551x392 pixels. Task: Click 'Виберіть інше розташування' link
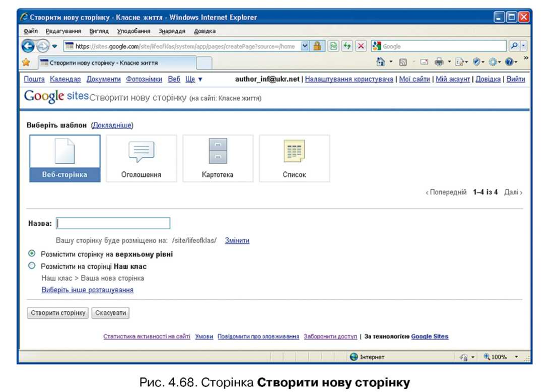88,290
